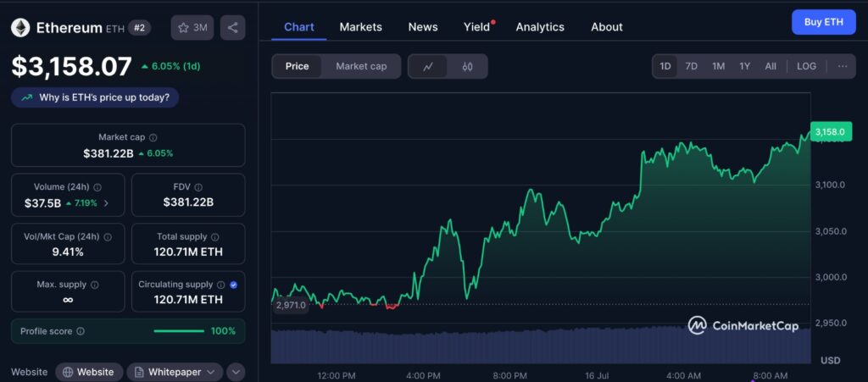The image size is (868, 382).
Task: Click the document icon on Whitepaper
Action: click(139, 372)
